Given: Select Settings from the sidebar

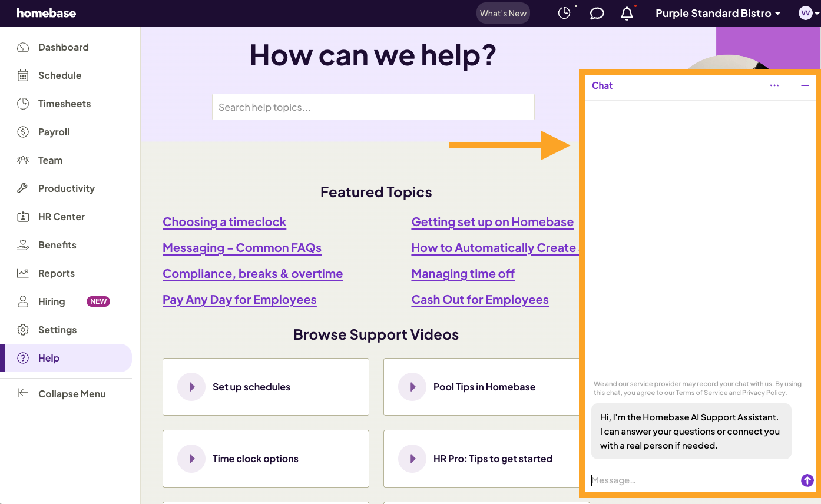Looking at the screenshot, I should [x=57, y=329].
